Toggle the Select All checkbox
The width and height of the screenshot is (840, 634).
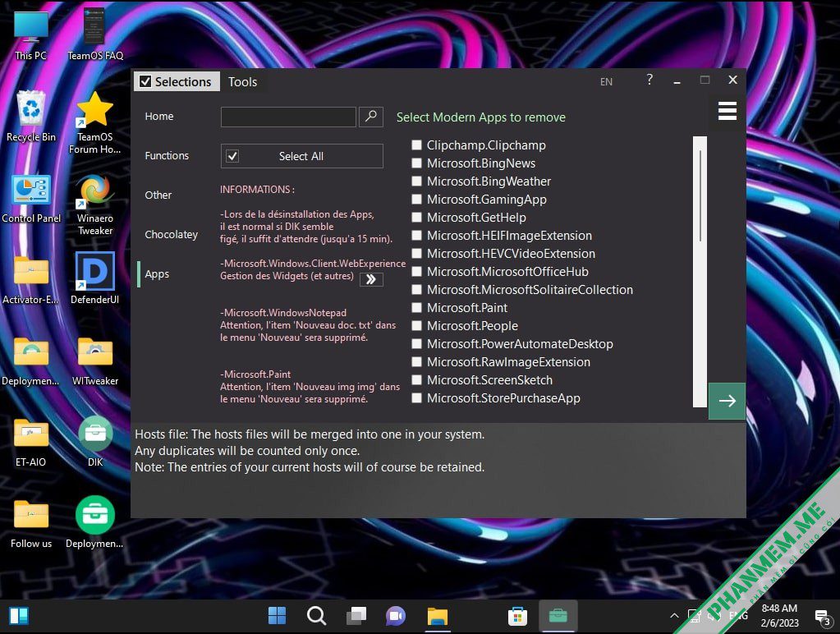click(x=232, y=156)
